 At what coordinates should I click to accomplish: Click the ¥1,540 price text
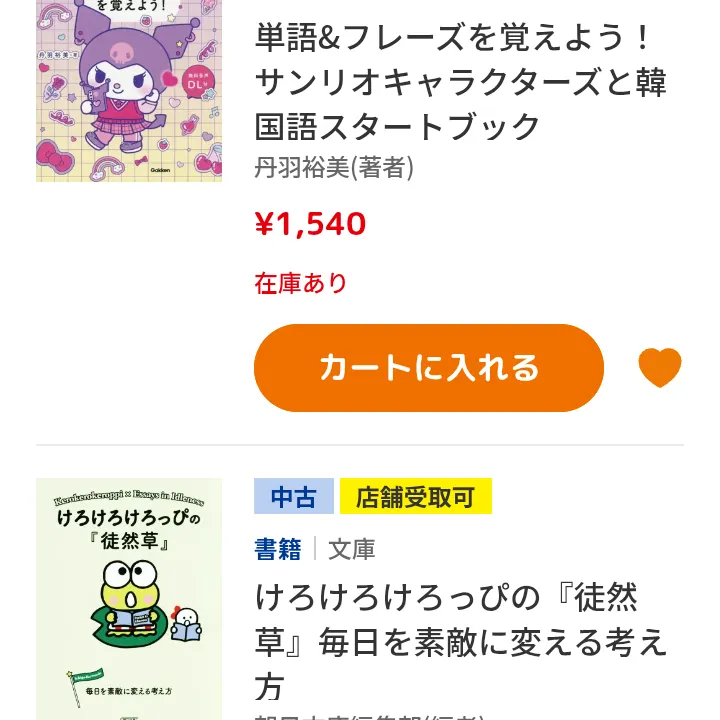tap(310, 224)
